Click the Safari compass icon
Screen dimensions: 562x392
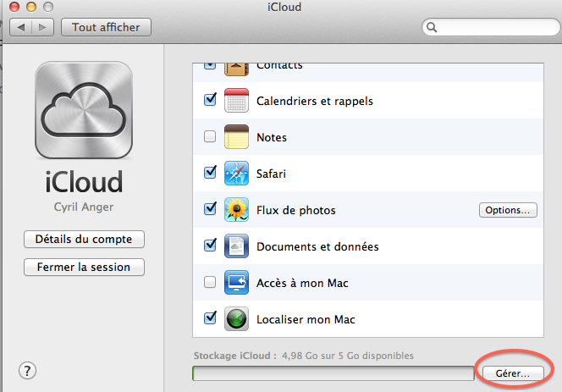[236, 174]
